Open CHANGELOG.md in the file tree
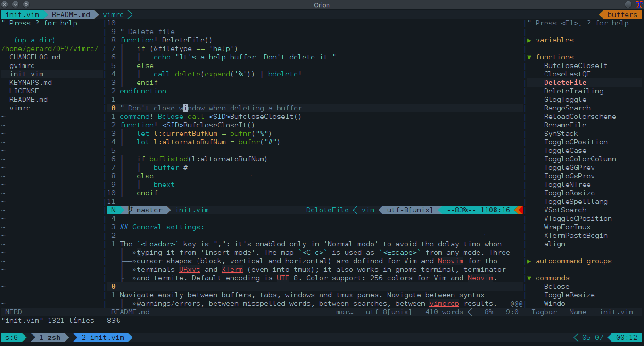 coord(35,57)
